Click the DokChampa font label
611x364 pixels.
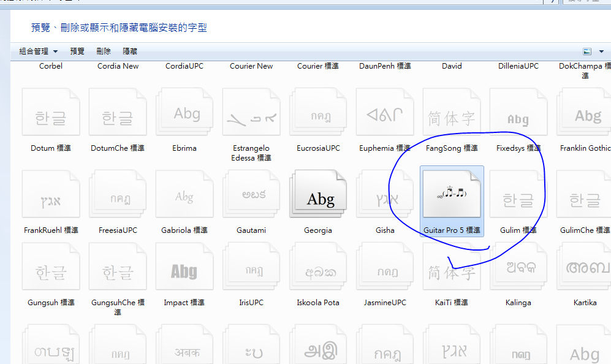(x=585, y=70)
